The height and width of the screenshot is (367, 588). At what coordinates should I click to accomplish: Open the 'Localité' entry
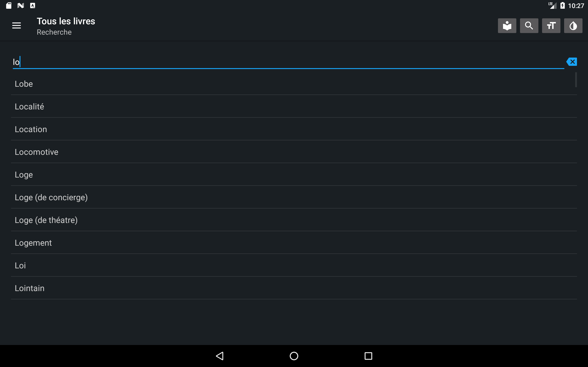tap(294, 107)
